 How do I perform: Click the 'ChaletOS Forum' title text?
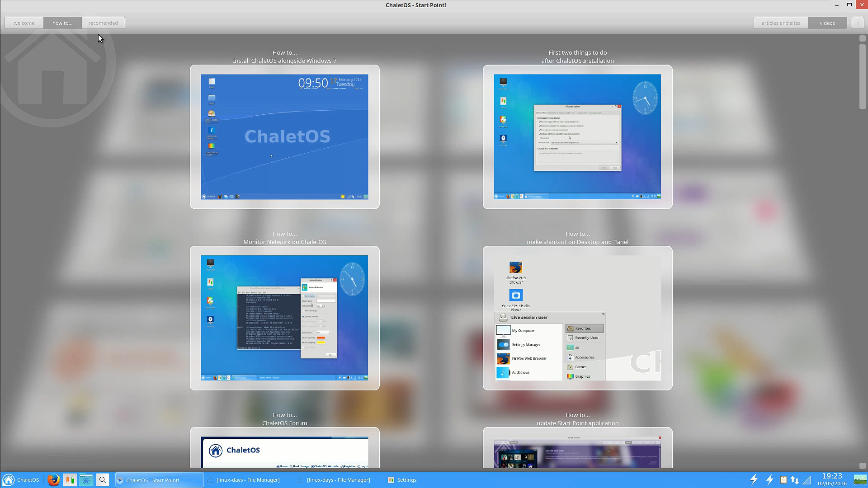tap(284, 423)
